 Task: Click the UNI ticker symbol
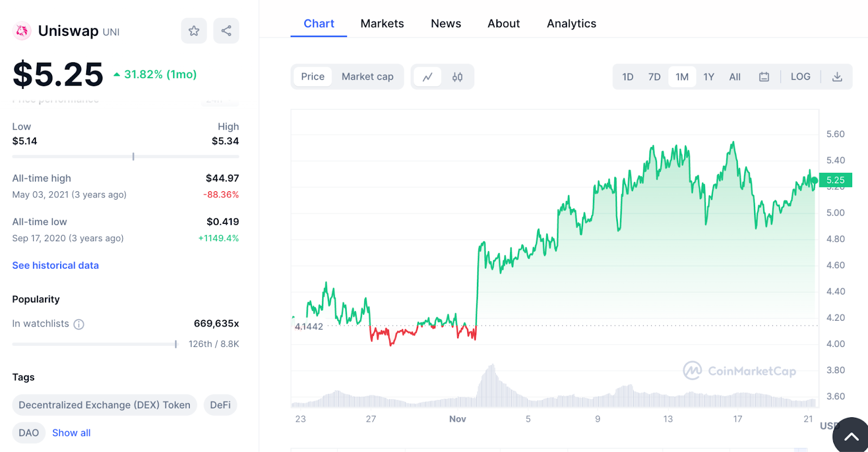[111, 33]
